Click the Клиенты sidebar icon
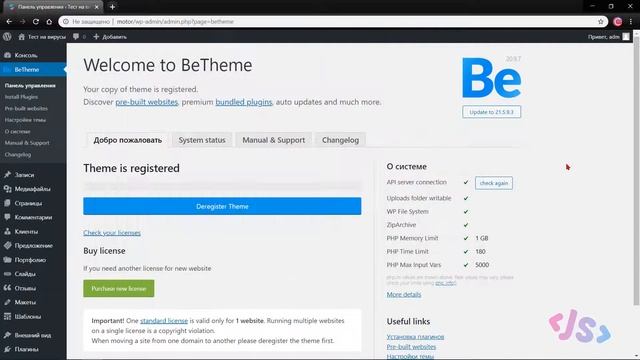 7,231
